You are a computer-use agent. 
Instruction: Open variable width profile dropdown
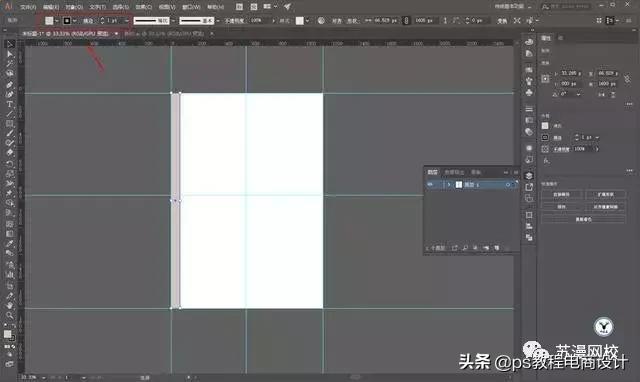point(173,21)
